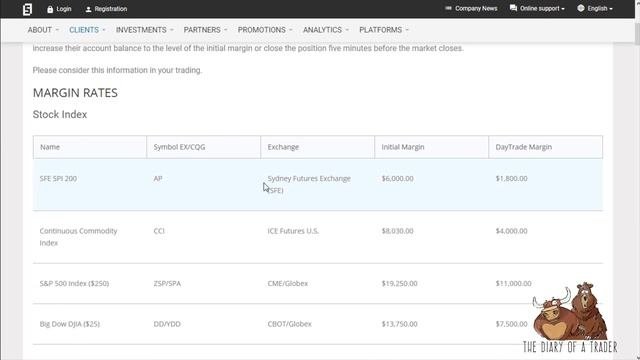640x360 pixels.
Task: Click the Login lock icon
Action: pyautogui.click(x=50, y=9)
